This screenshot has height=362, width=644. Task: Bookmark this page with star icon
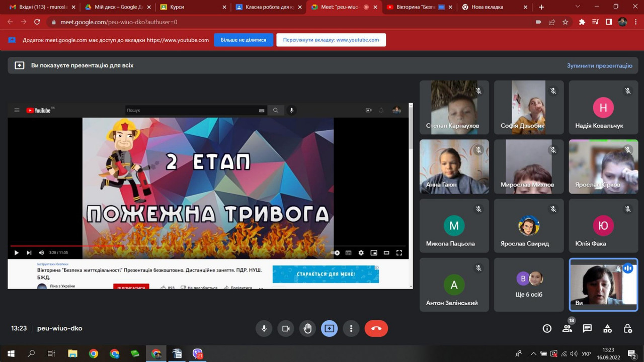(x=566, y=22)
